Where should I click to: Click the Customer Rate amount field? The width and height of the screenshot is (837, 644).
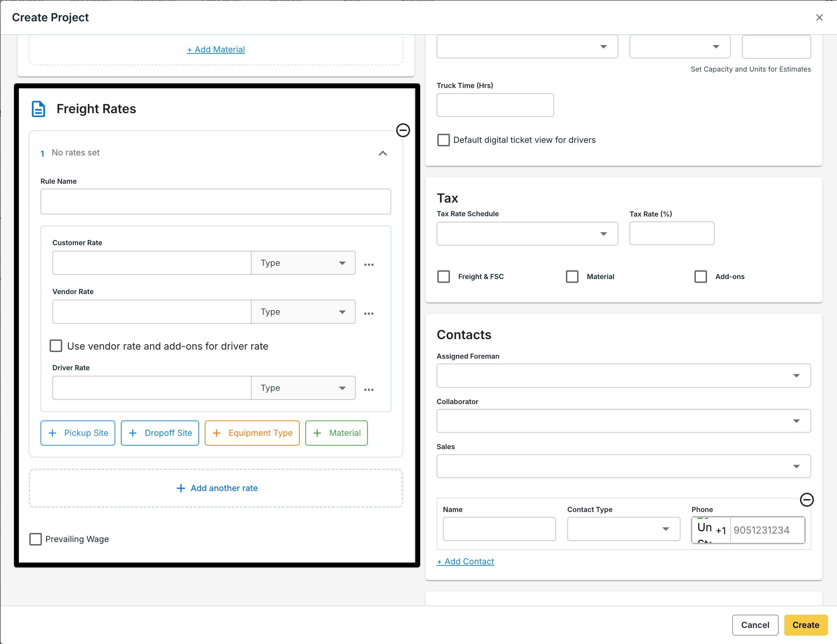point(152,263)
